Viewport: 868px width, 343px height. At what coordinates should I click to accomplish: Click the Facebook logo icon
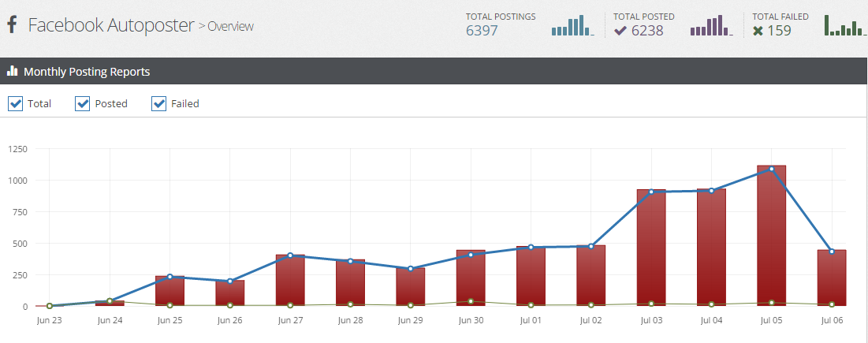12,25
